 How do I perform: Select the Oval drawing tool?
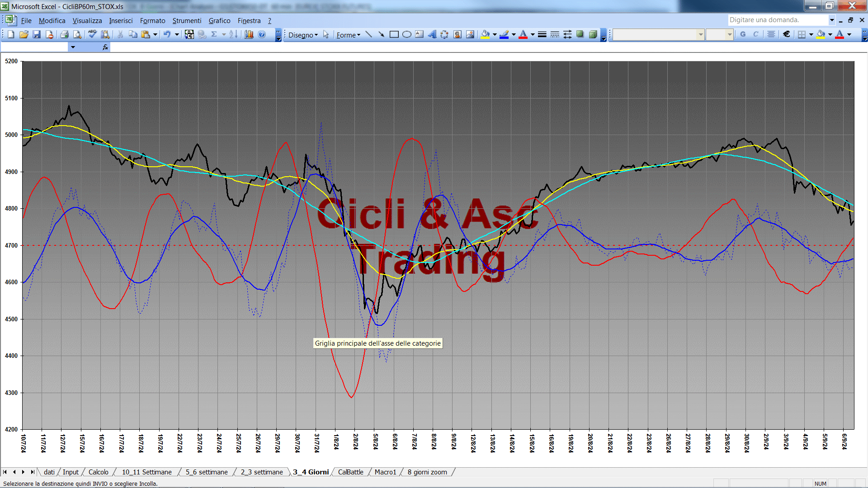pyautogui.click(x=406, y=34)
